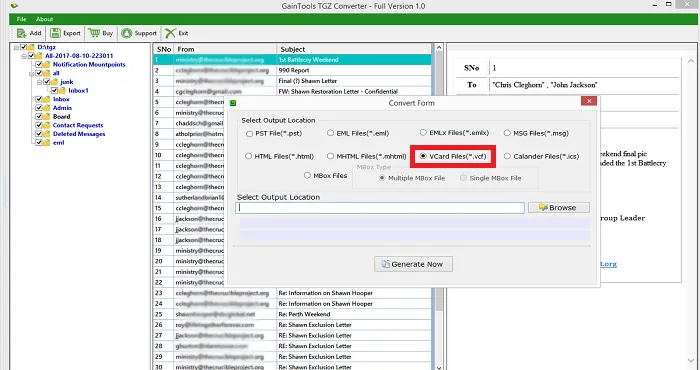Click the folder icon beside Deleted Messages
The image size is (700, 370).
coord(46,134)
